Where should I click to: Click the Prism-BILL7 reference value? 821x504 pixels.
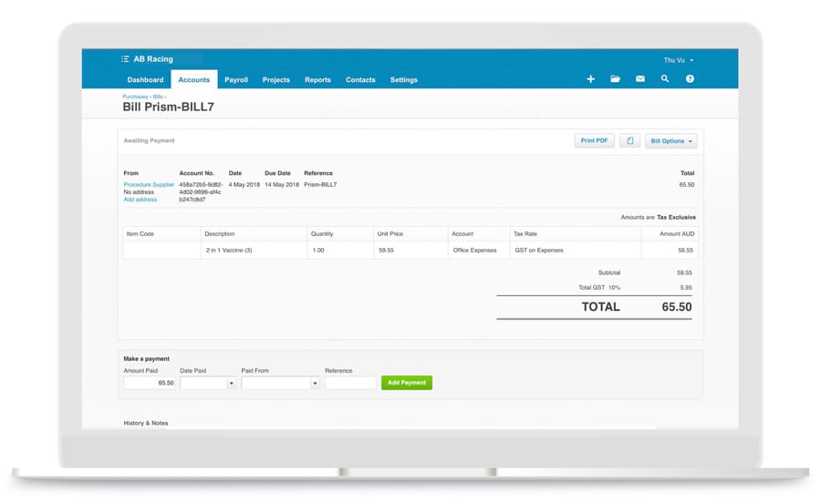point(320,185)
